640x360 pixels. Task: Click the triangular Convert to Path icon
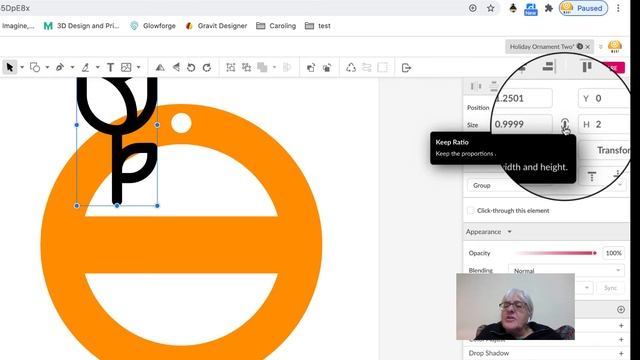pyautogui.click(x=351, y=67)
